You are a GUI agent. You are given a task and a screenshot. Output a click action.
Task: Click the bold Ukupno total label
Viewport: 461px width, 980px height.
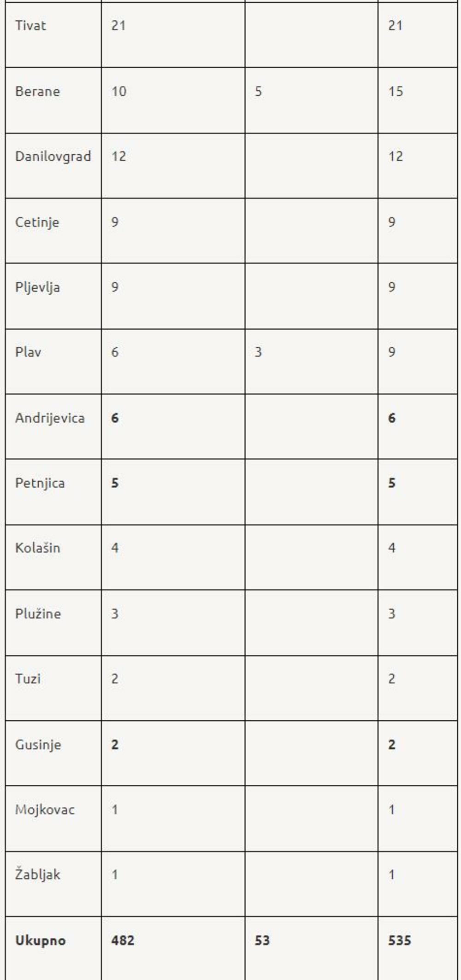[40, 940]
